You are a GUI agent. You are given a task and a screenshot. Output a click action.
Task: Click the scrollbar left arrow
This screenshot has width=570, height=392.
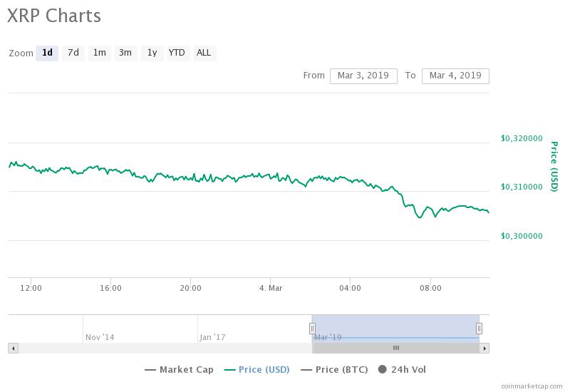click(13, 348)
